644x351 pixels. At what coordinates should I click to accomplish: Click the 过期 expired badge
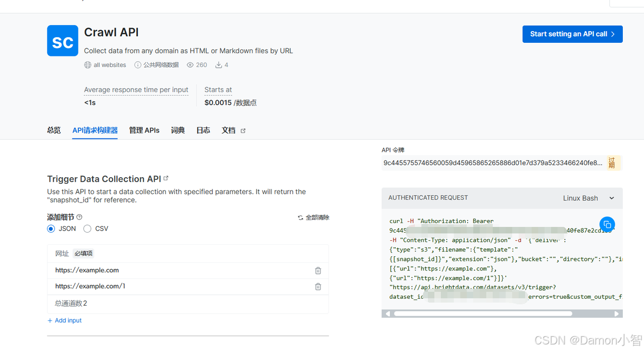pos(614,163)
